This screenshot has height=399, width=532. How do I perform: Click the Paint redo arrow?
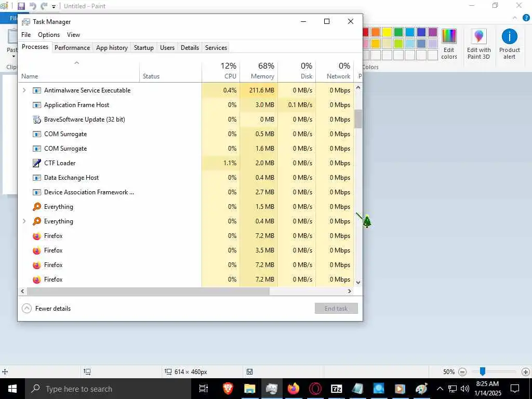44,6
